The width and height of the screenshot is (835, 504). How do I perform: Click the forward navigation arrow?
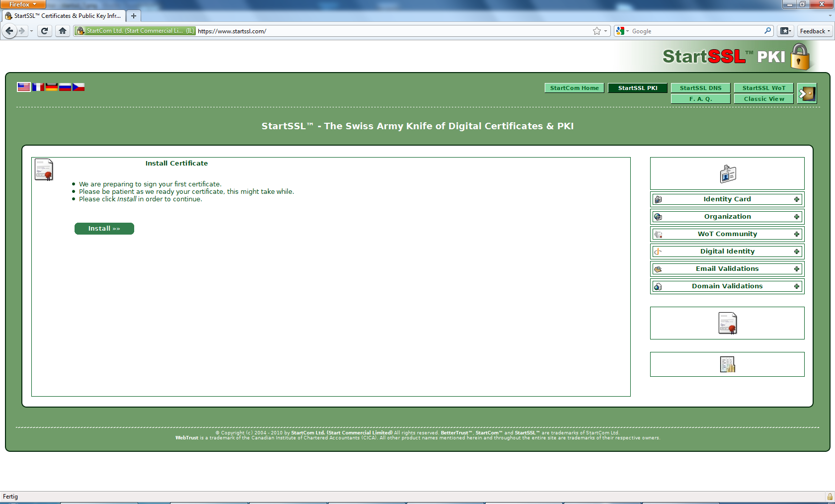pyautogui.click(x=21, y=31)
